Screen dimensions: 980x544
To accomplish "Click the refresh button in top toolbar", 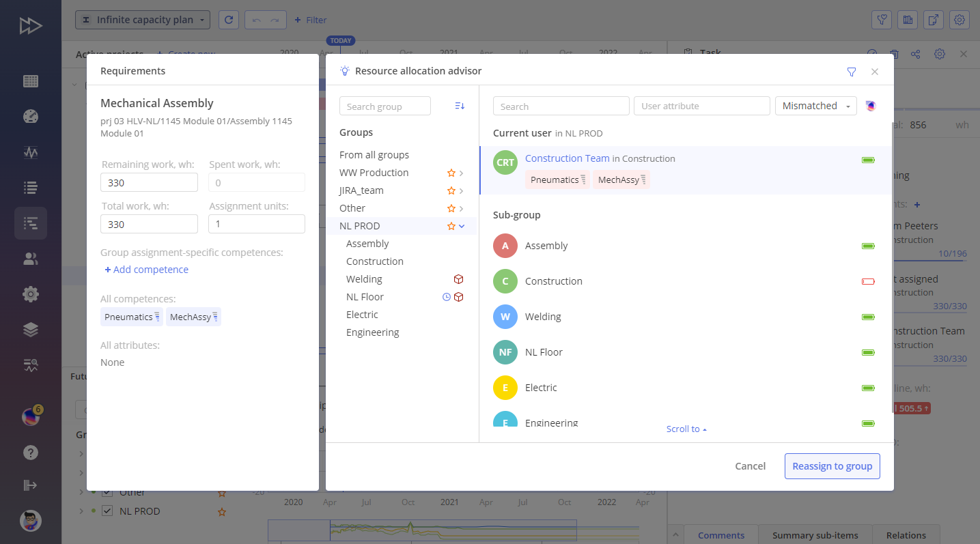I will (229, 20).
